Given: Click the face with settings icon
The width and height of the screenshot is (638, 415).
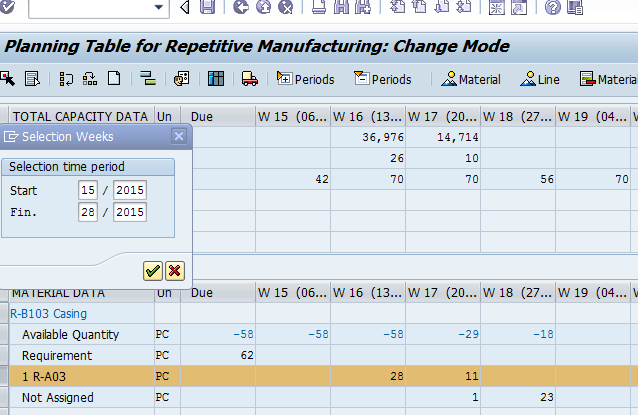Looking at the screenshot, I should [x=181, y=79].
